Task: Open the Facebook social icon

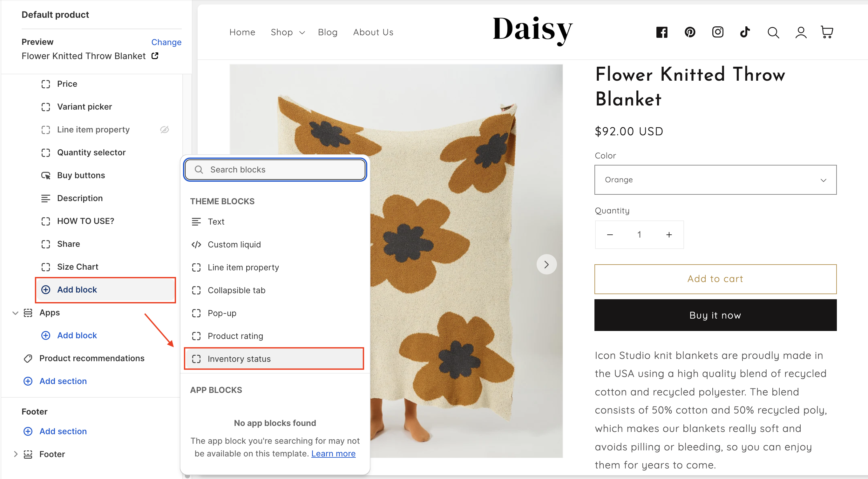Action: 661,32
